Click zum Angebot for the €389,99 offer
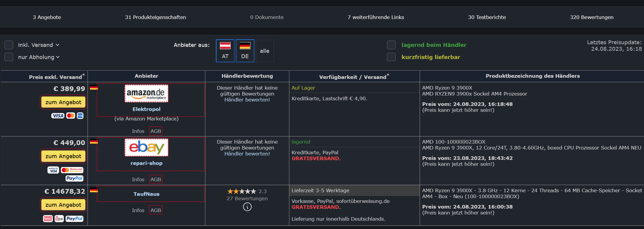The image size is (644, 229). tap(63, 102)
